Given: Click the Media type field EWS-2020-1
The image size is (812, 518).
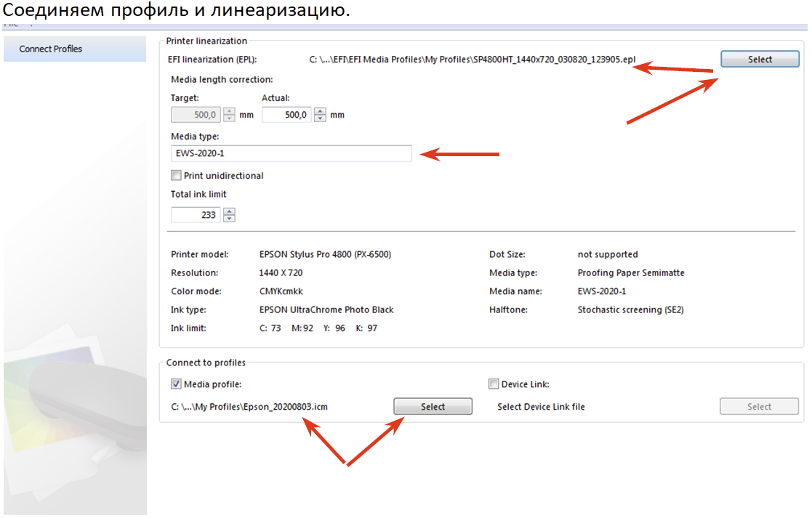Looking at the screenshot, I should [291, 153].
